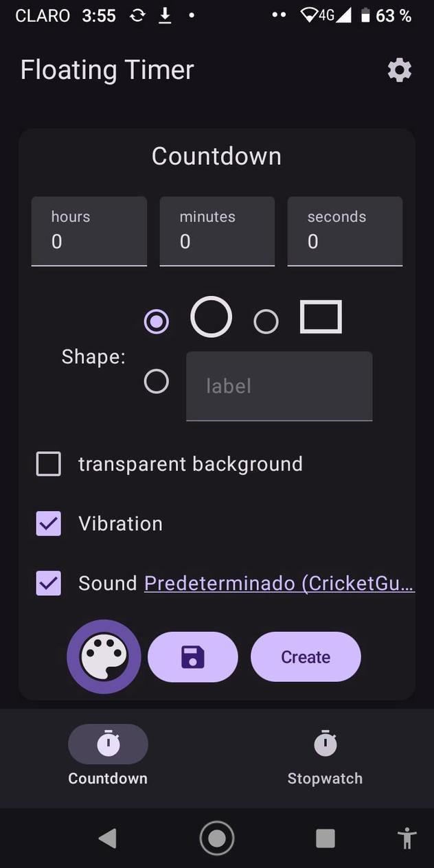The image size is (434, 868).
Task: Disable Vibration
Action: pyautogui.click(x=48, y=523)
